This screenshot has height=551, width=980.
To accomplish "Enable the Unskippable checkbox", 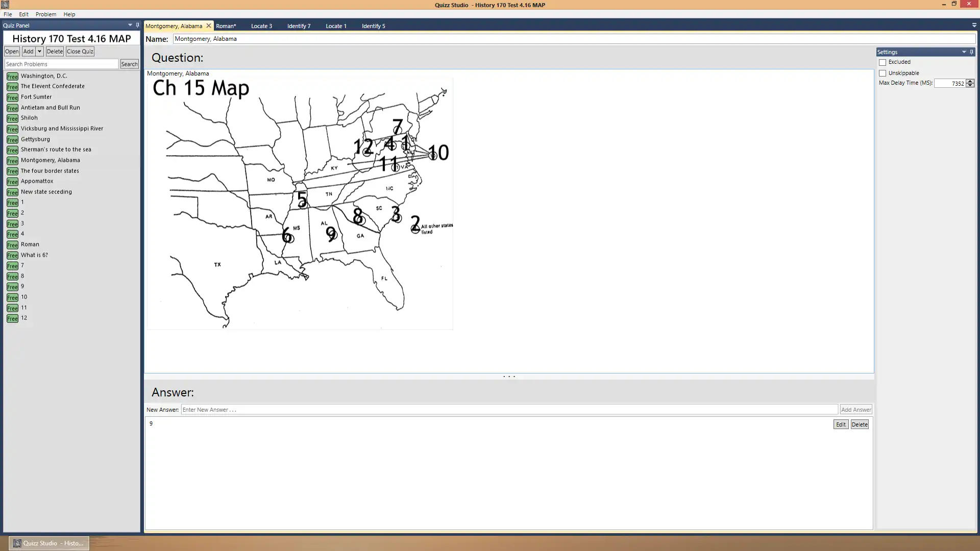I will pos(883,72).
